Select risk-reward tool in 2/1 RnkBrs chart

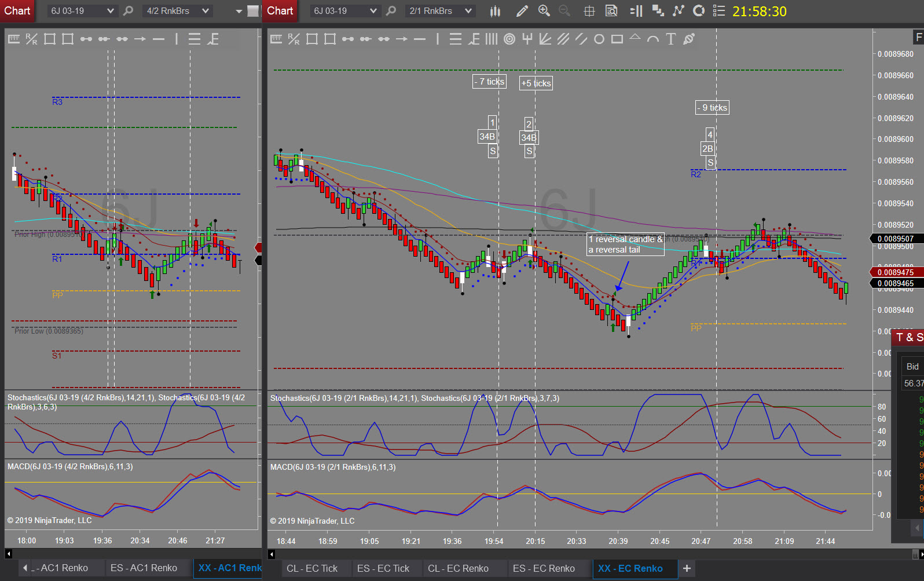(294, 39)
